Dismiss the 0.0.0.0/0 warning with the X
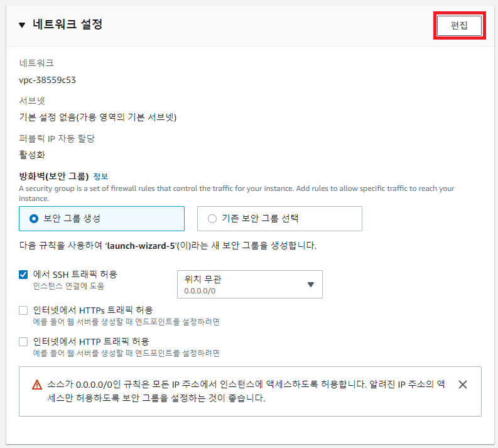 463,385
